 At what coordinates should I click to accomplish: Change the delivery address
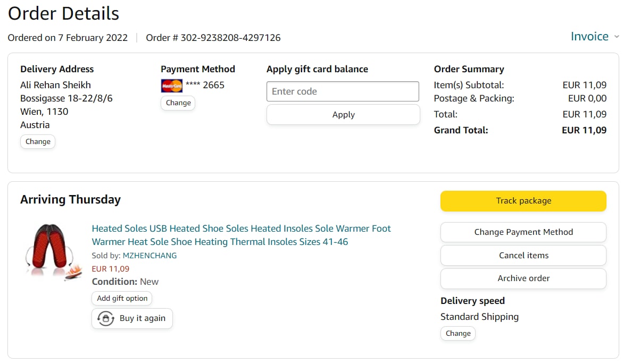click(38, 142)
